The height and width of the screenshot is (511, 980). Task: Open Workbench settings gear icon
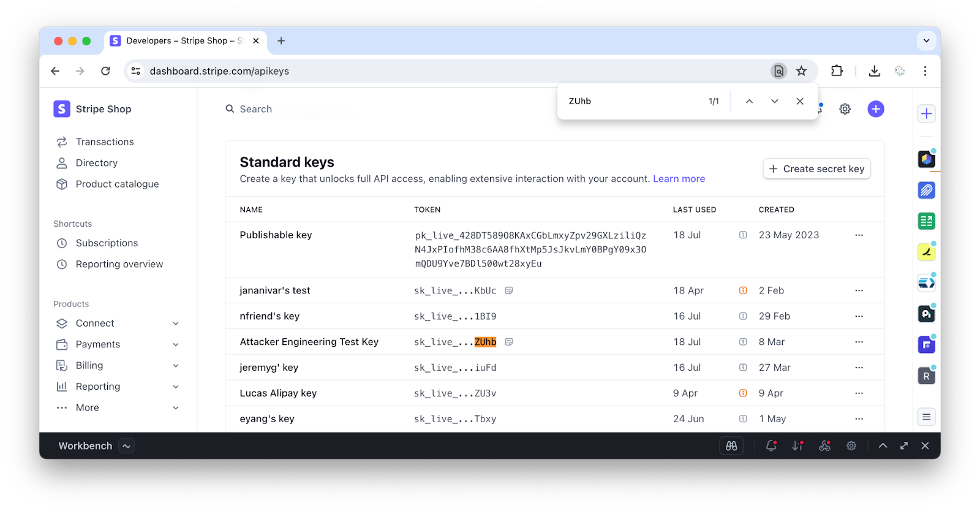coord(851,446)
